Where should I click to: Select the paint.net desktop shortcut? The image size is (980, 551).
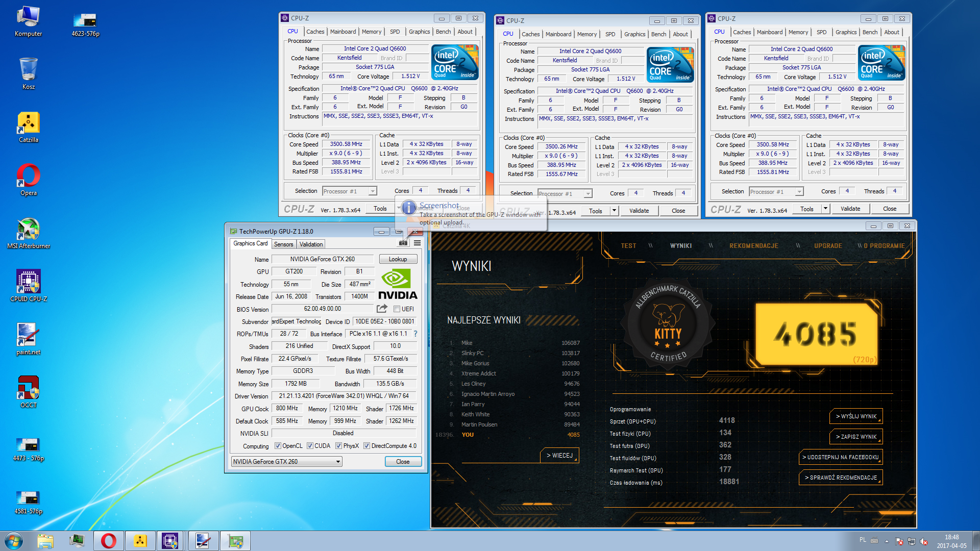(29, 339)
